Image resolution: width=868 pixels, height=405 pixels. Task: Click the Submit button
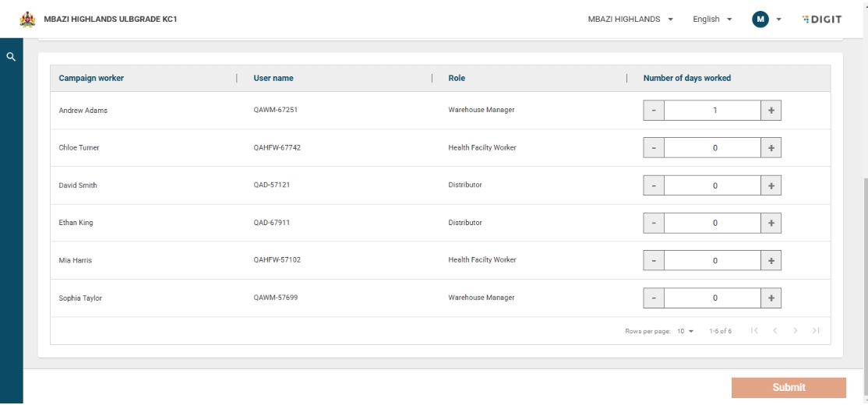coord(789,387)
